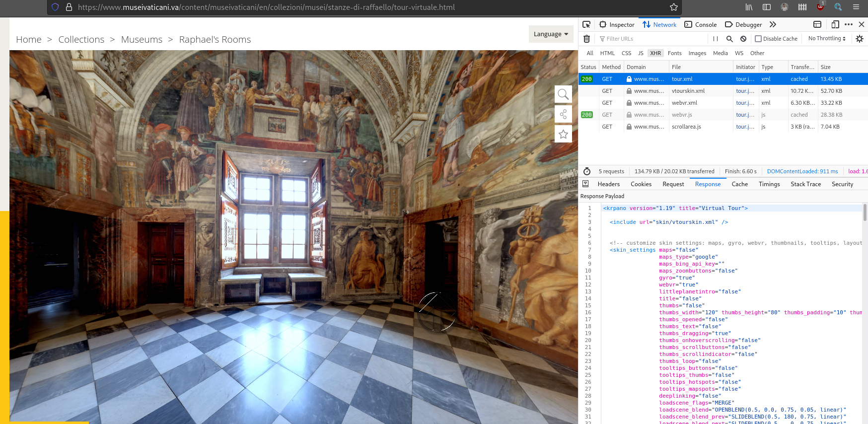Viewport: 868px width, 424px height.
Task: Select the Network tab
Action: [x=659, y=24]
